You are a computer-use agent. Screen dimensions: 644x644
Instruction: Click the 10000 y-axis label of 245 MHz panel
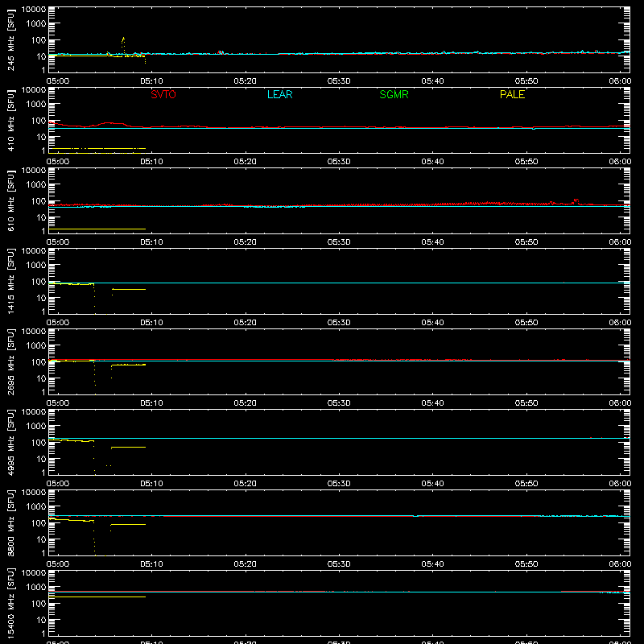coord(34,10)
